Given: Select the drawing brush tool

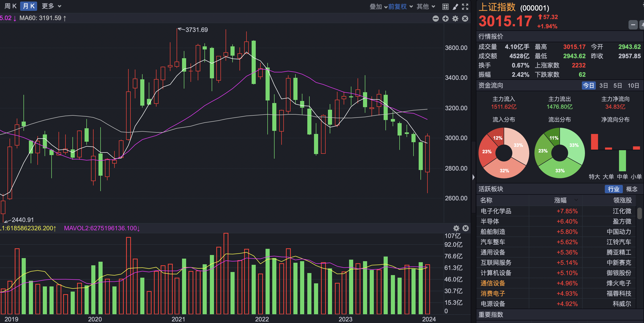Looking at the screenshot, I should tap(456, 7).
